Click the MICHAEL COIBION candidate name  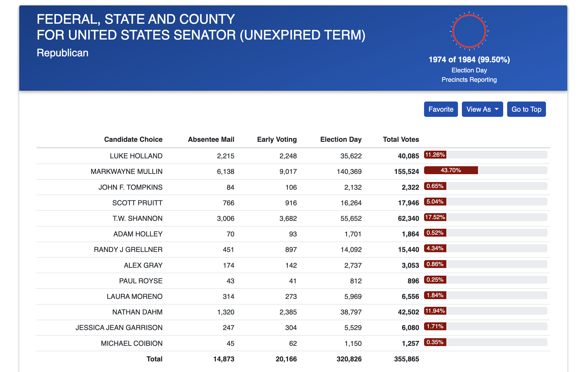[132, 343]
